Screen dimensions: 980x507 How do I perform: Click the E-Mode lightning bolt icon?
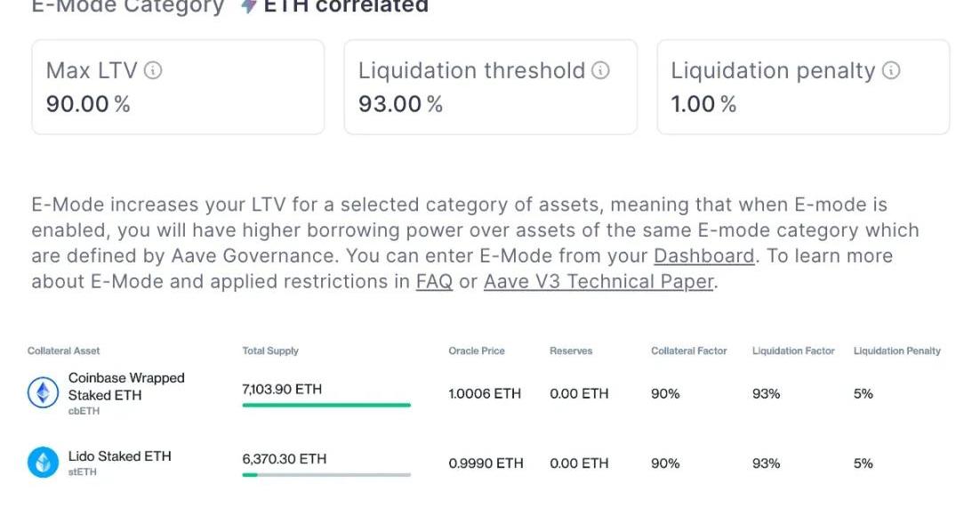(249, 5)
